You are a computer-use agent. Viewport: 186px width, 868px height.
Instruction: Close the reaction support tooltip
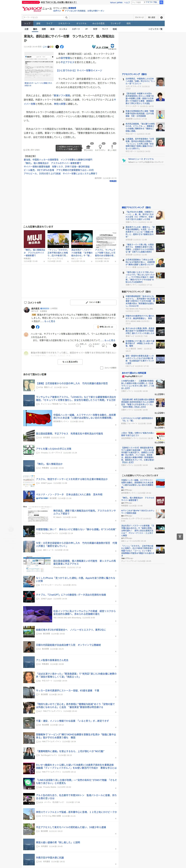[x=80, y=147]
